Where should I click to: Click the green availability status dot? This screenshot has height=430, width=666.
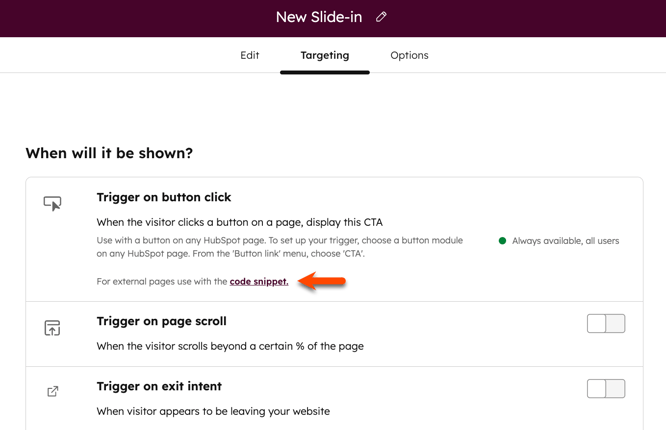pos(502,241)
